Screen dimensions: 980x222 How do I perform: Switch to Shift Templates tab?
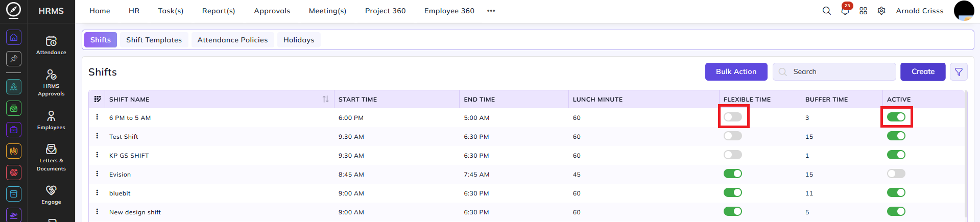[x=154, y=40]
